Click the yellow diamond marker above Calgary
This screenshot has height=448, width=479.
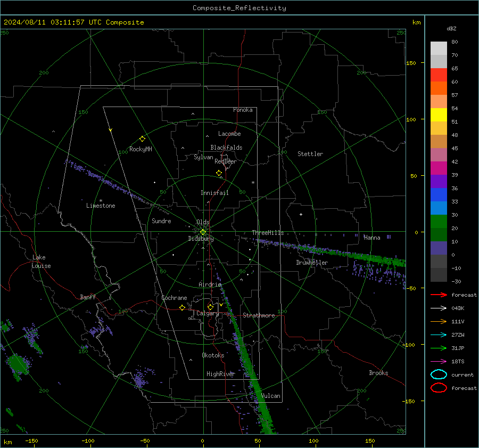(210, 307)
